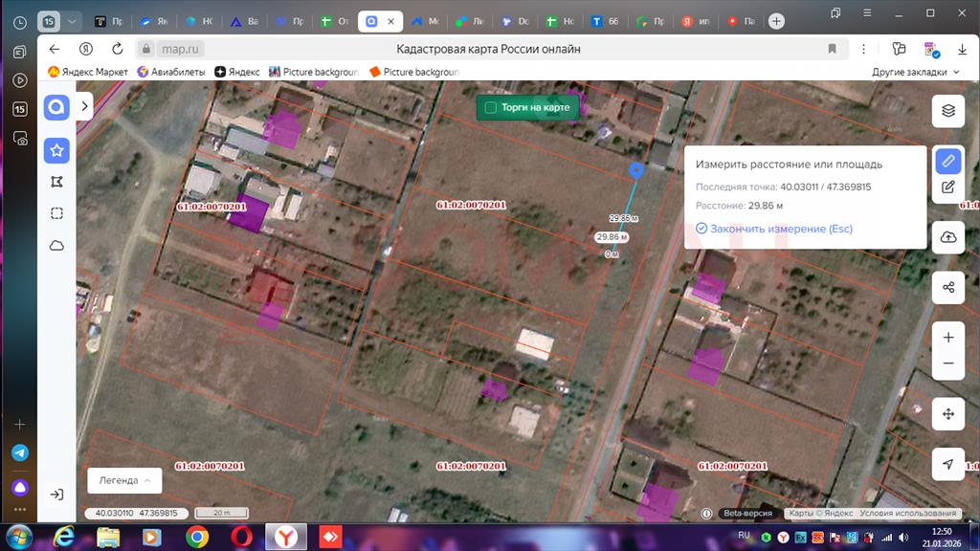Expand the left sidebar with chevron arrow

coord(84,106)
